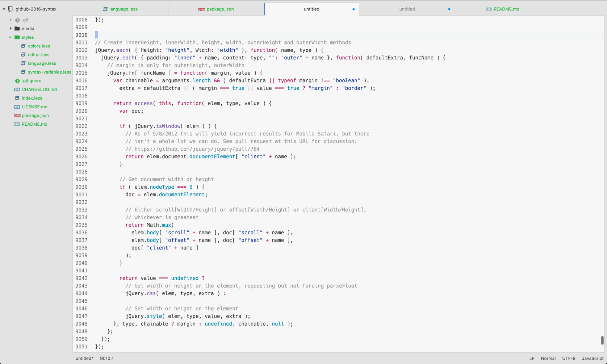Click the LICENSE.md markdown icon

click(17, 107)
